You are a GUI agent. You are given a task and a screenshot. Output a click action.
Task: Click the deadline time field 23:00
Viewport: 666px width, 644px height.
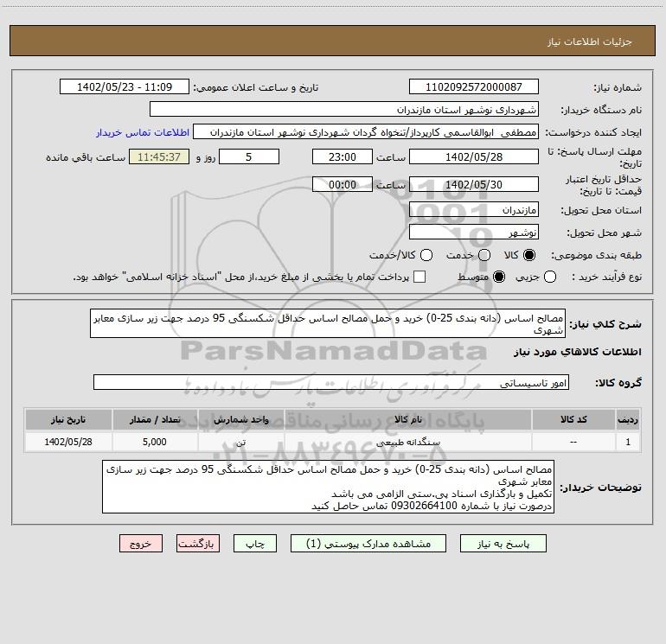343,156
